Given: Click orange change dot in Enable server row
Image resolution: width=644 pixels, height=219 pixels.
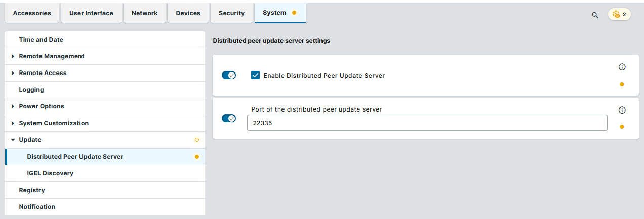Looking at the screenshot, I should [x=622, y=84].
